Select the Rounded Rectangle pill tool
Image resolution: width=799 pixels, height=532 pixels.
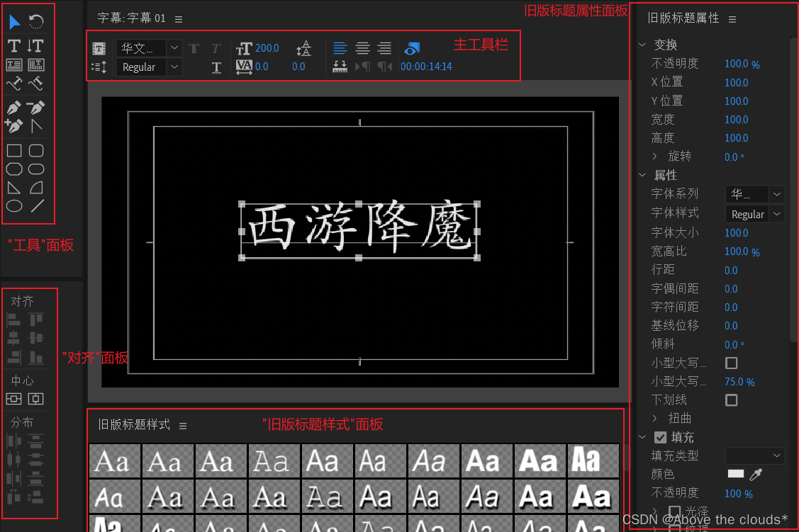pyautogui.click(x=36, y=169)
